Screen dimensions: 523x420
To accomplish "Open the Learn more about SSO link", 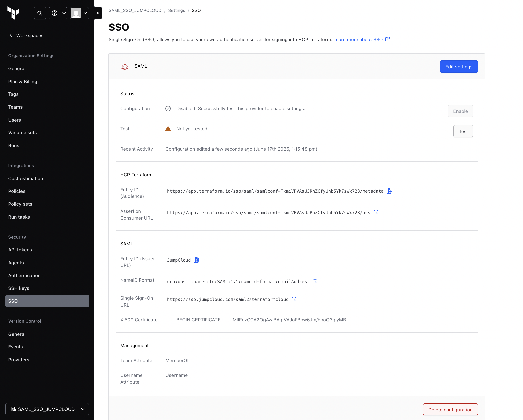I will [x=361, y=40].
